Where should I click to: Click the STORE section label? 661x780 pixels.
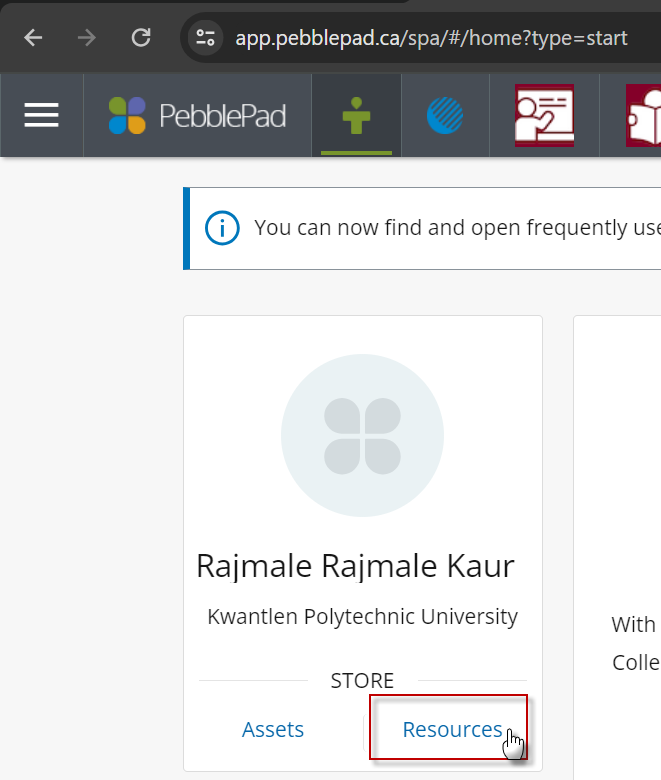pos(362,681)
